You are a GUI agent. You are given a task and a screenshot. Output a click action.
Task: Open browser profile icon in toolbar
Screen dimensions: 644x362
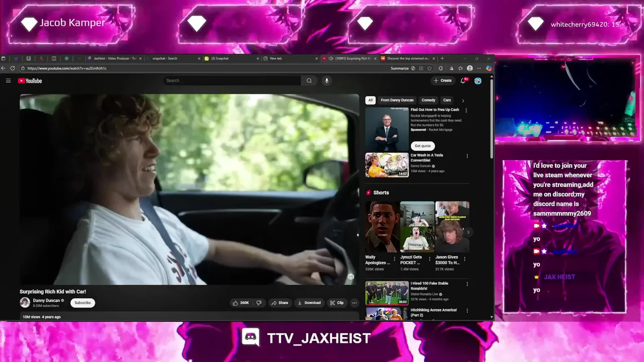click(469, 68)
